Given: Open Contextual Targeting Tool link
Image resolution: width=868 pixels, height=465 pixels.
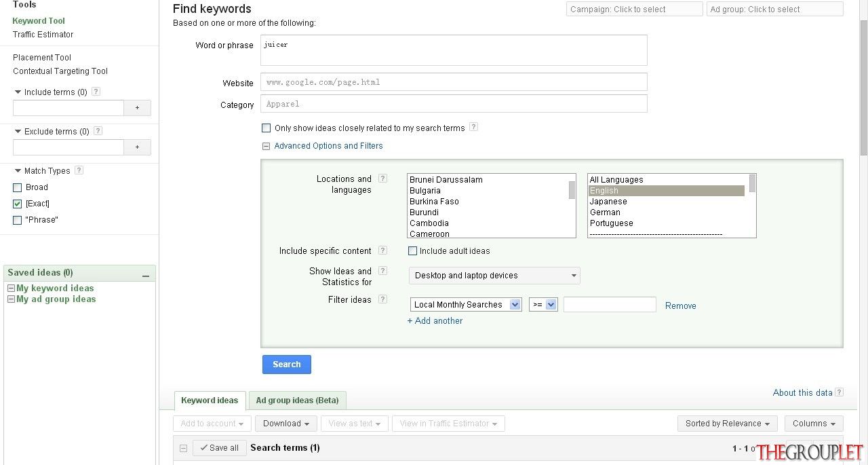Looking at the screenshot, I should click(x=60, y=71).
